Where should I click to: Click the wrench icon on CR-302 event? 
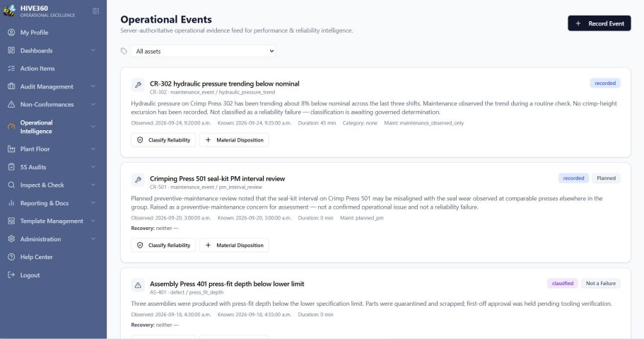[x=138, y=85]
